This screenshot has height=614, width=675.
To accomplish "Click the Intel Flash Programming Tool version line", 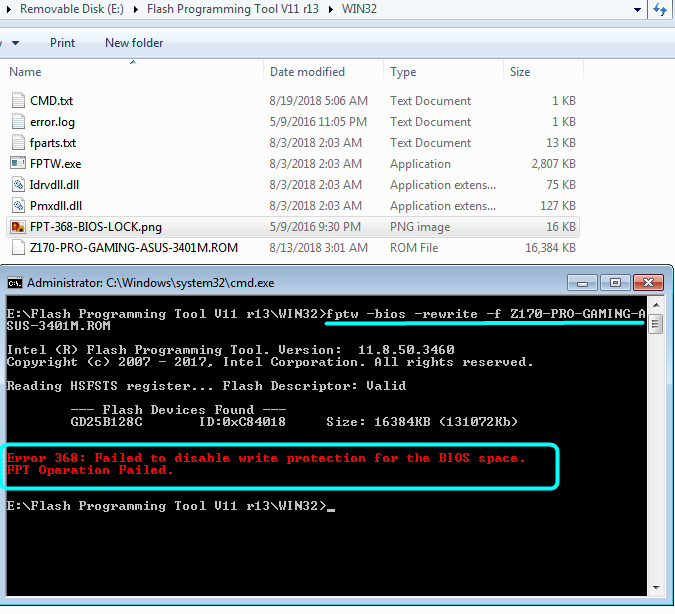I will 230,350.
